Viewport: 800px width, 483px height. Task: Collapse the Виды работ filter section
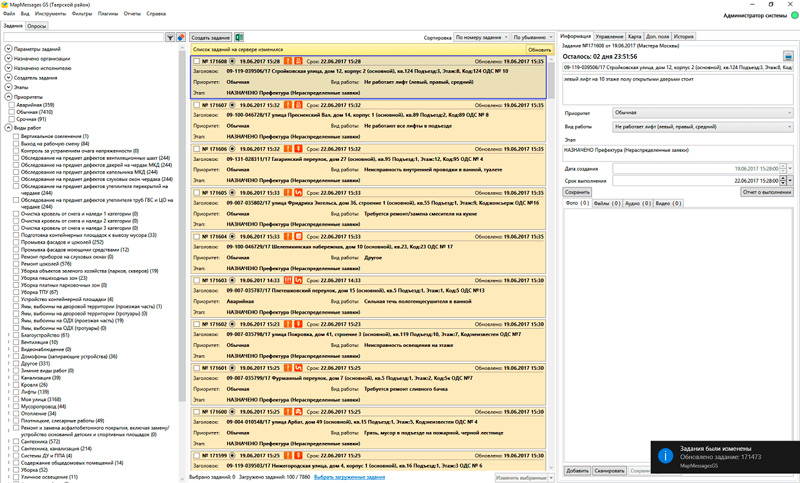point(8,128)
